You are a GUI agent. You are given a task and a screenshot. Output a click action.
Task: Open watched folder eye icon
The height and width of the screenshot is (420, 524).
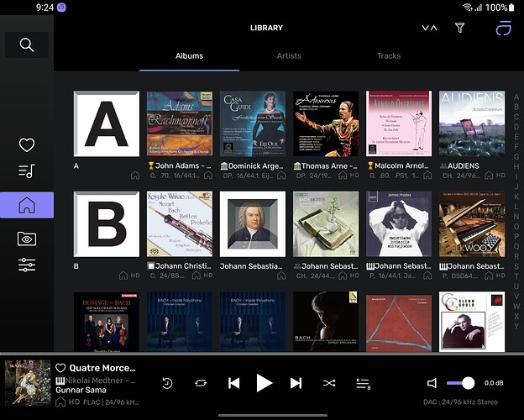27,239
